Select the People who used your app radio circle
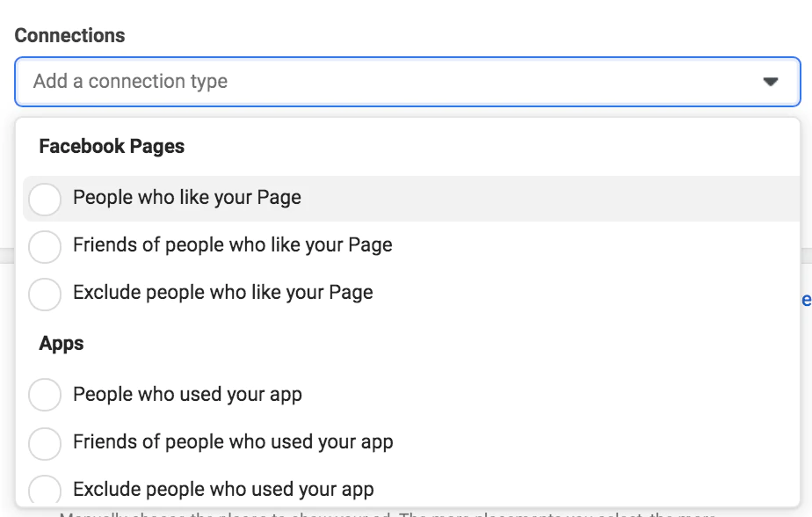 click(45, 395)
